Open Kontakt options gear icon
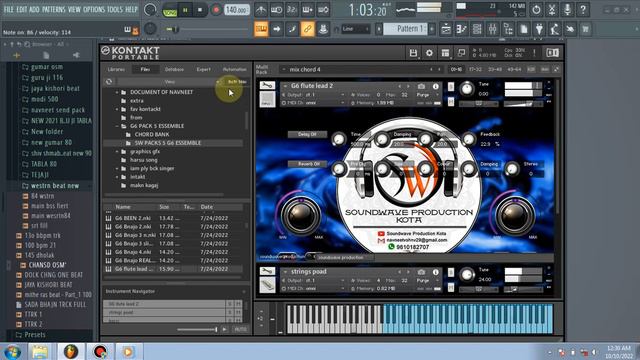 (x=429, y=53)
